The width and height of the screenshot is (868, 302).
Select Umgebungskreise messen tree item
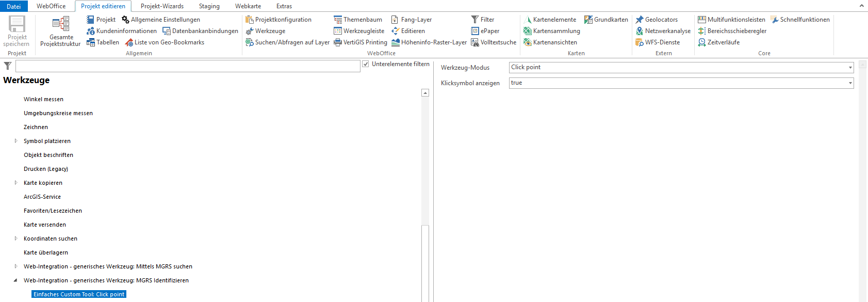(x=58, y=113)
